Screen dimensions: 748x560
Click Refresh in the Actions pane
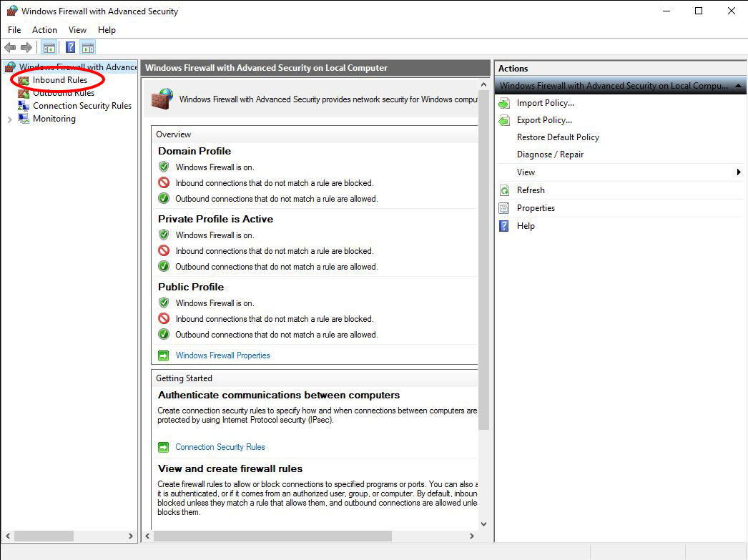531,190
